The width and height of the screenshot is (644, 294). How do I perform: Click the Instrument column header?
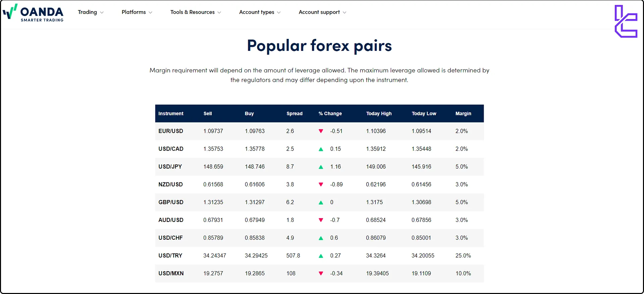point(171,114)
